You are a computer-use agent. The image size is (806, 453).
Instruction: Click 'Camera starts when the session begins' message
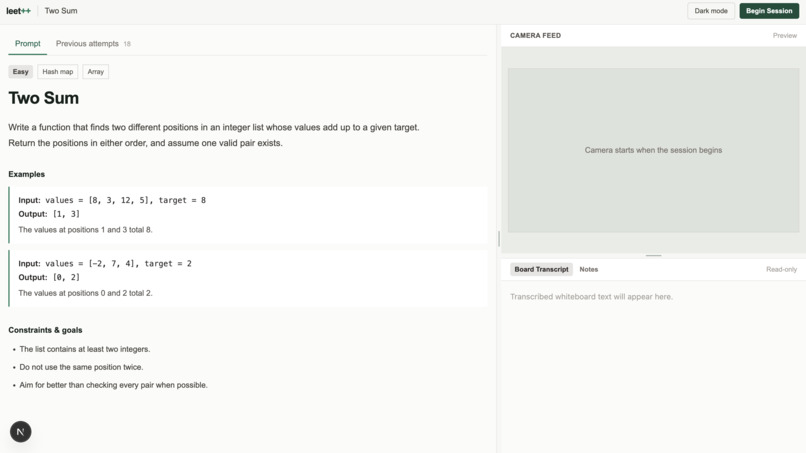pyautogui.click(x=653, y=150)
